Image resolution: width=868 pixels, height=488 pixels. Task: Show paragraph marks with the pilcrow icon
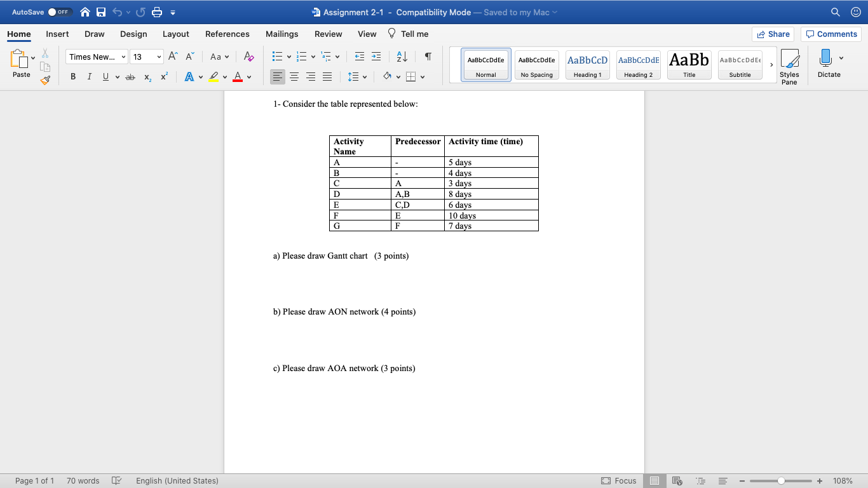[x=428, y=57]
